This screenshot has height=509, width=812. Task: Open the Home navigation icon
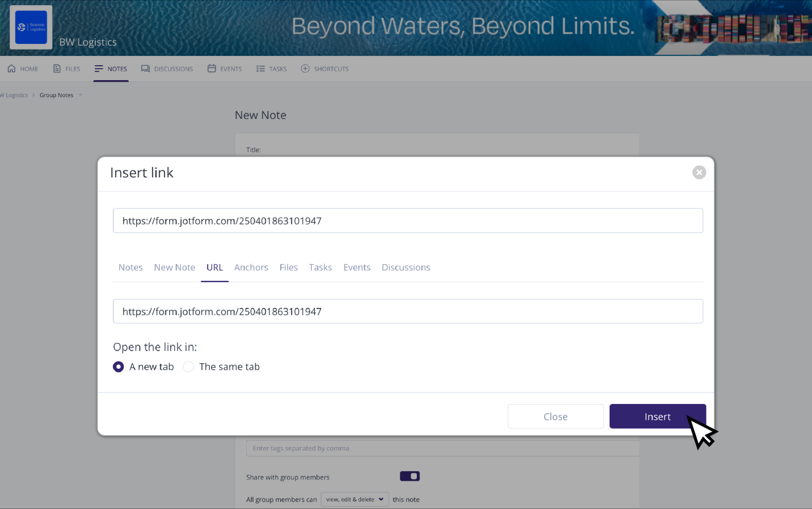pyautogui.click(x=11, y=69)
